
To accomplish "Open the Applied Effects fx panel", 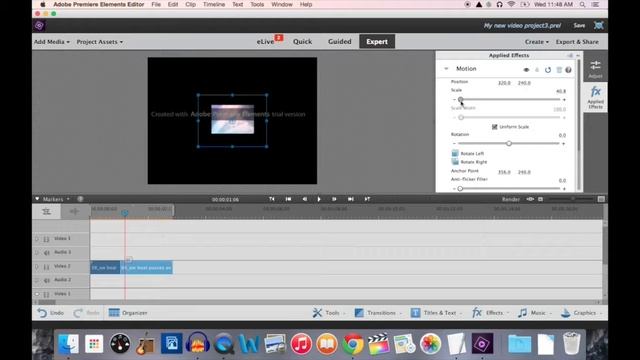I will [596, 97].
